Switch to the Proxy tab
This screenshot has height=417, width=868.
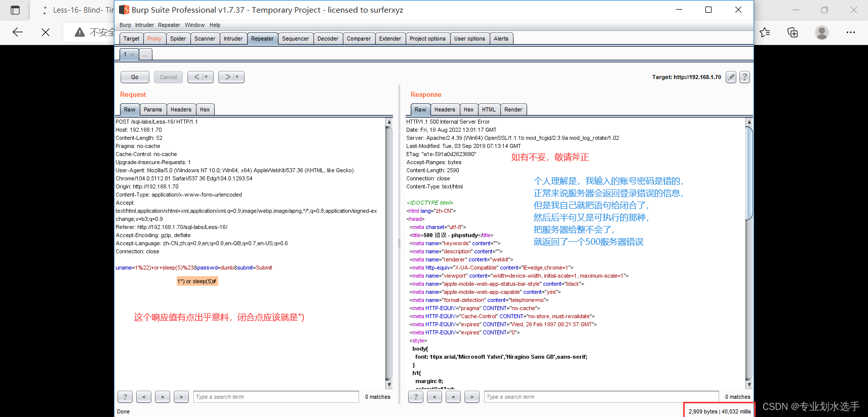point(154,39)
